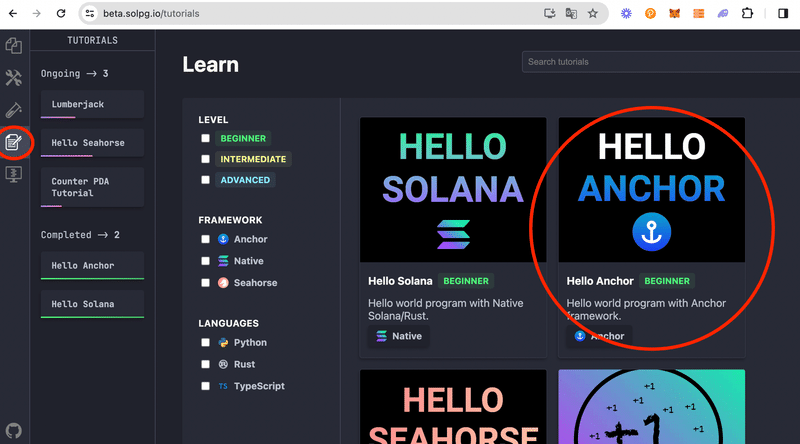
Task: Click the Search tutorials input field
Action: point(661,62)
